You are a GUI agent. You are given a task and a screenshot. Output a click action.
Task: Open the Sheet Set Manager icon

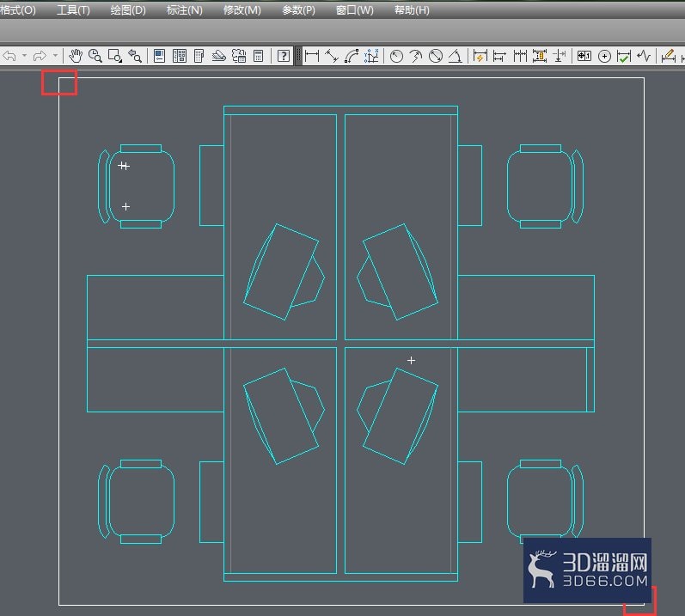[x=219, y=56]
